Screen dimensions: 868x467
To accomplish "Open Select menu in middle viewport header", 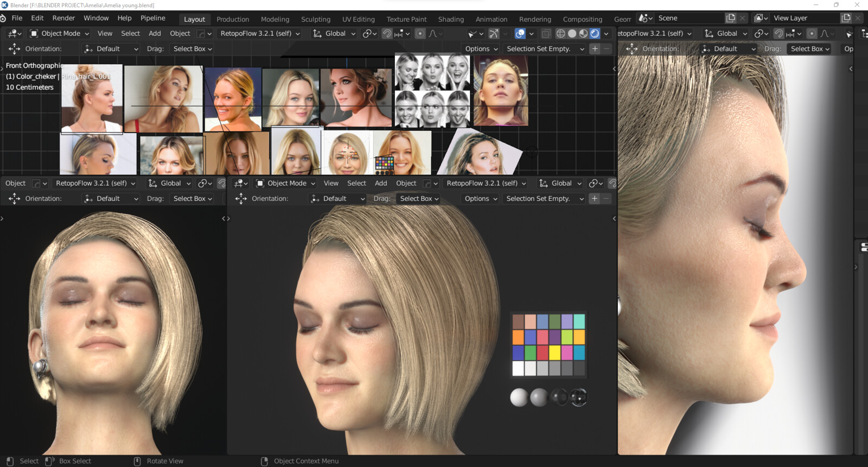I will click(356, 183).
